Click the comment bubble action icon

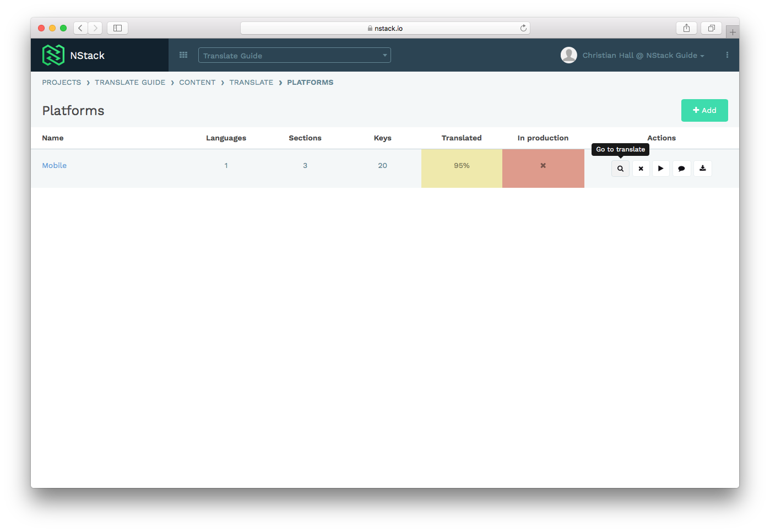tap(681, 169)
